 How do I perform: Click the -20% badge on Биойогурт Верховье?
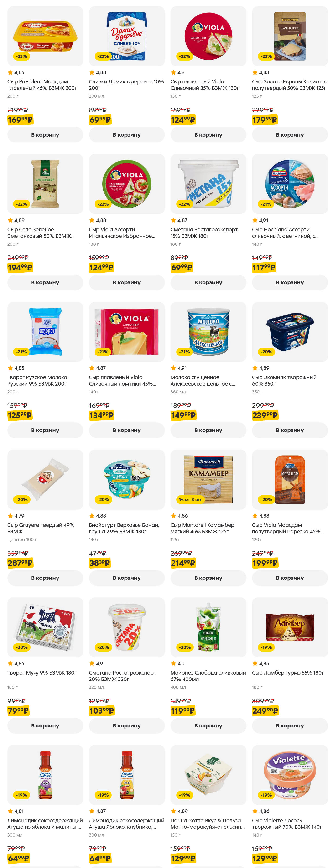pyautogui.click(x=103, y=499)
